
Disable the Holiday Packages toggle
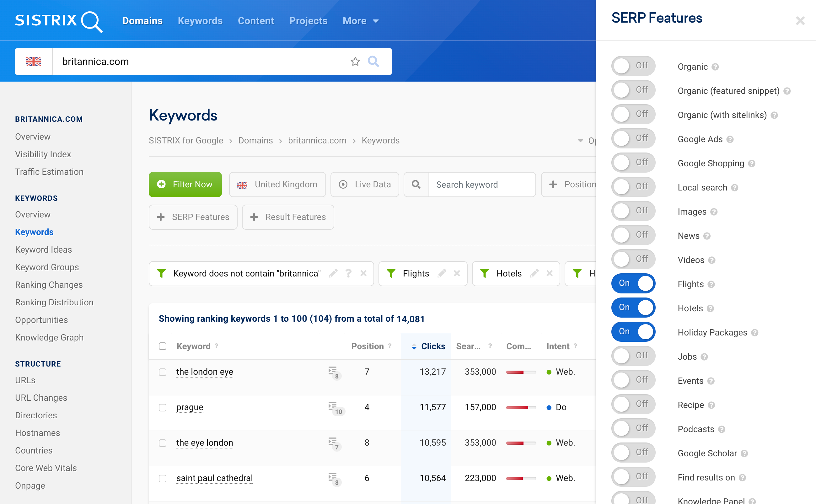coord(633,332)
